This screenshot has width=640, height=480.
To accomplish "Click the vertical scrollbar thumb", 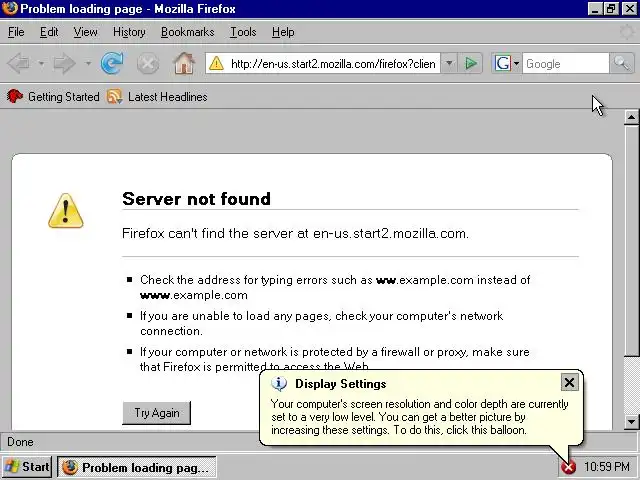I will click(631, 241).
